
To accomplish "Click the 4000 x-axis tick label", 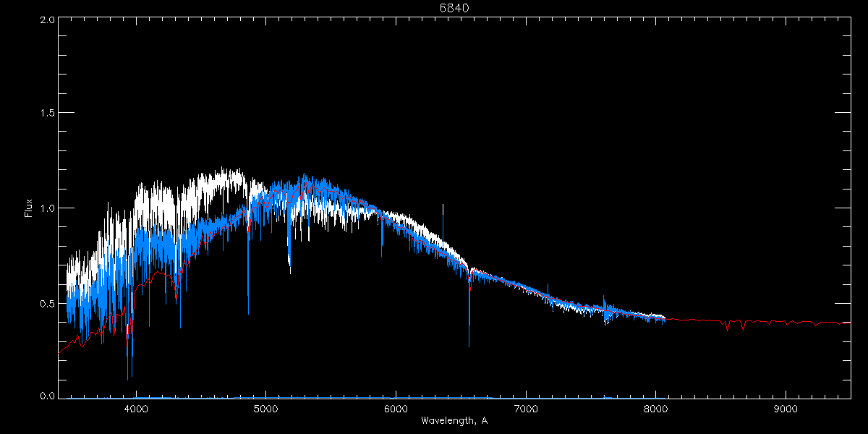I will pyautogui.click(x=136, y=409).
